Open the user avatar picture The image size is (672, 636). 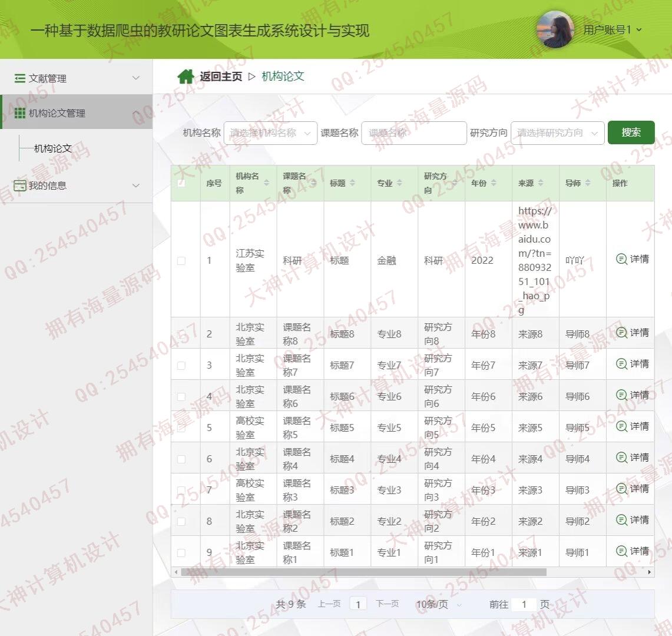pos(555,29)
